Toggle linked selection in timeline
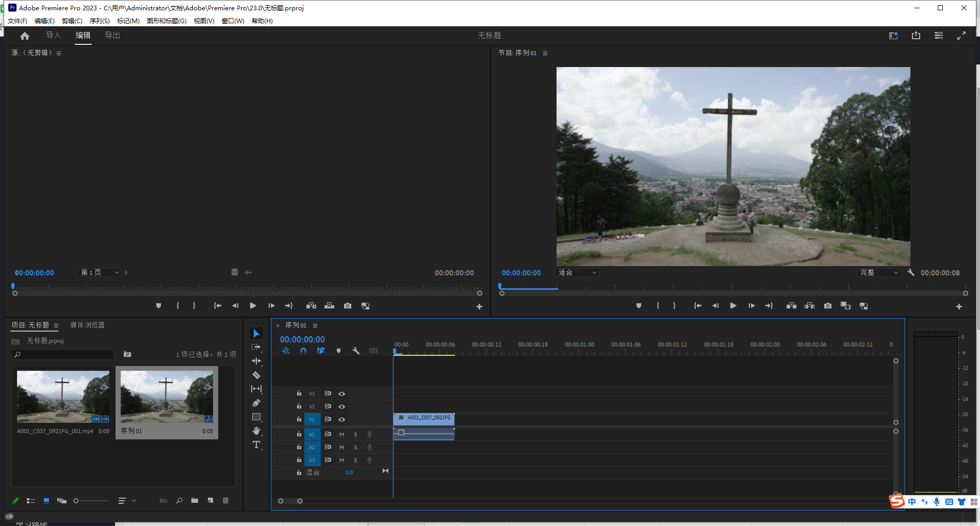The image size is (980, 526). tap(321, 351)
